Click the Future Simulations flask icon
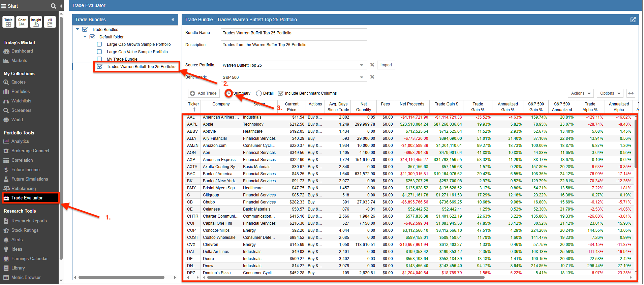644x285 pixels. click(6, 179)
